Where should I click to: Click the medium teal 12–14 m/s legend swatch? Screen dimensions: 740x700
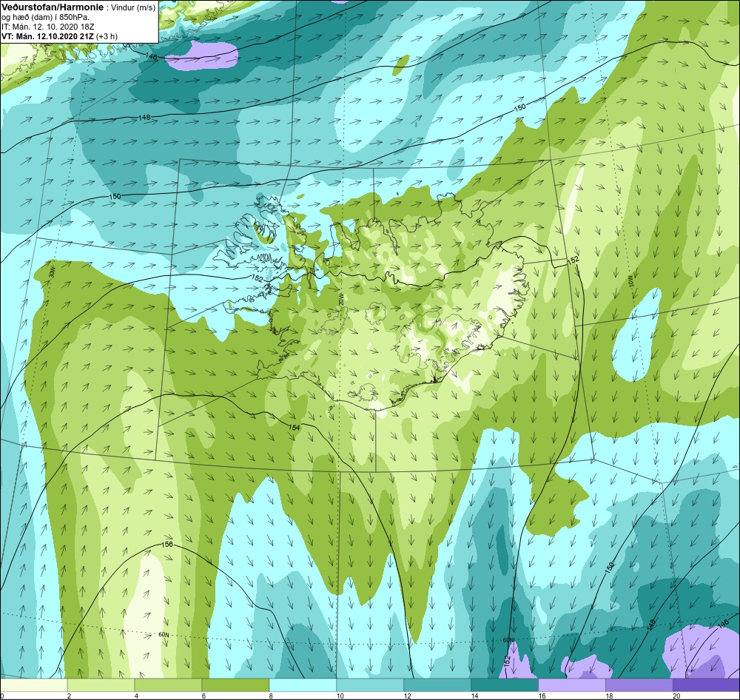tap(437, 685)
